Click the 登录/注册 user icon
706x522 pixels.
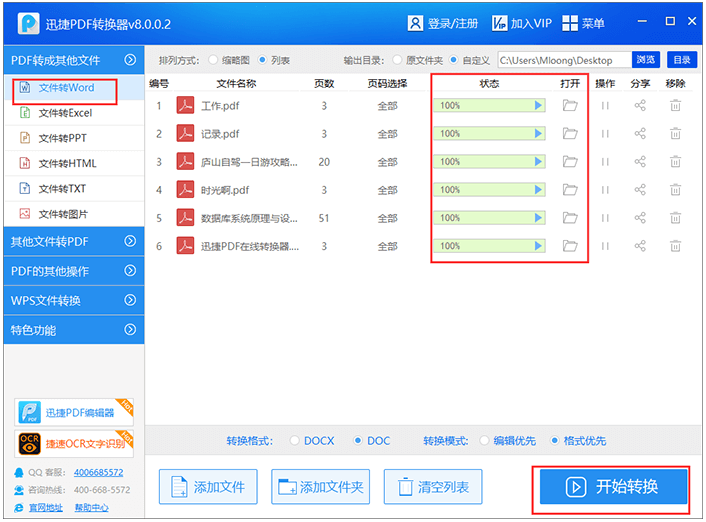(x=415, y=23)
